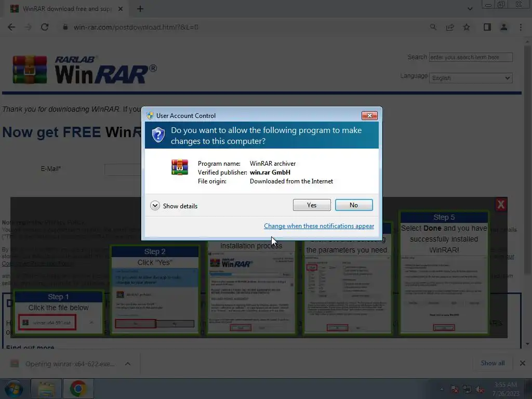This screenshot has width=532, height=399.
Task: Click installation process step thumbnail
Action: point(251,287)
